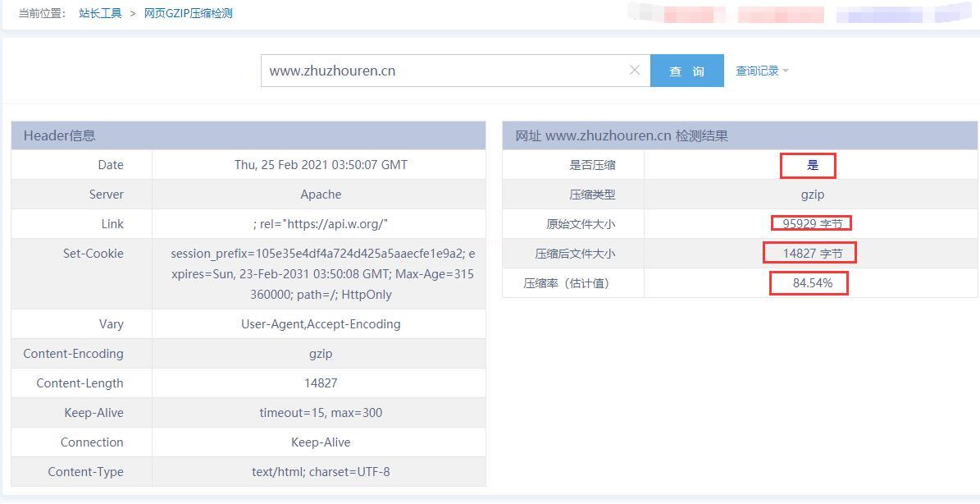Click the Content-Type text/html value

coord(321,472)
